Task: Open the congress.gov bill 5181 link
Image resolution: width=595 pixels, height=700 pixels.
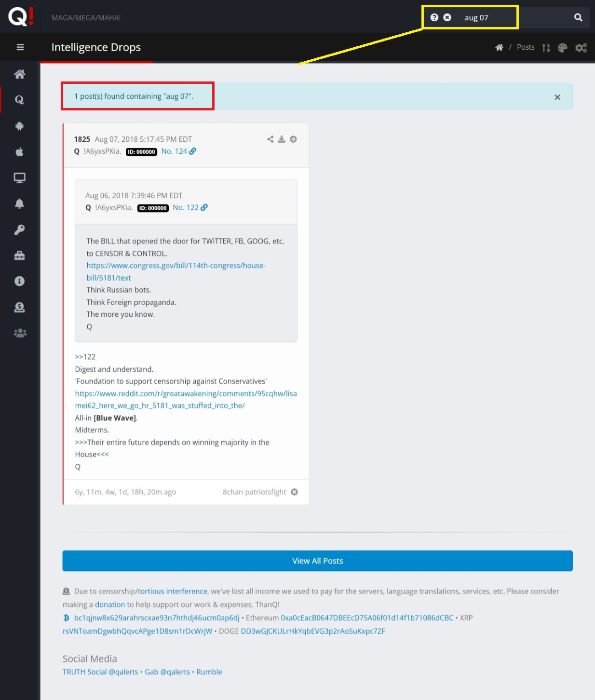Action: point(176,271)
